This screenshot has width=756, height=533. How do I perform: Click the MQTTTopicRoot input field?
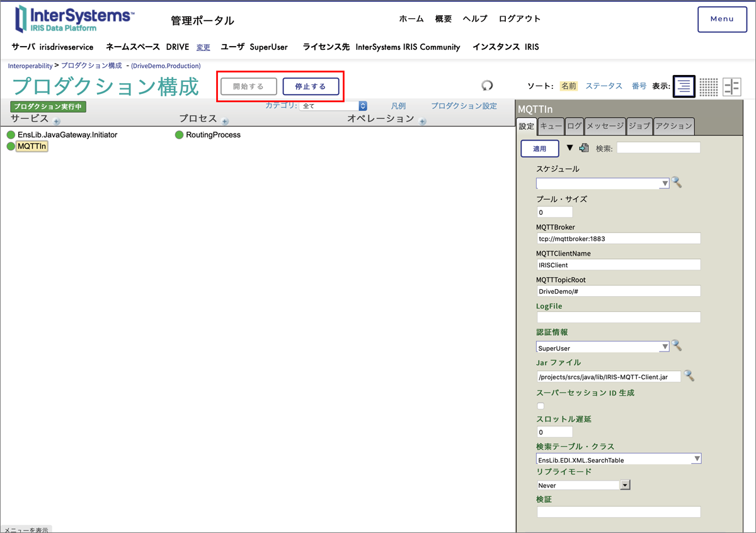(619, 291)
